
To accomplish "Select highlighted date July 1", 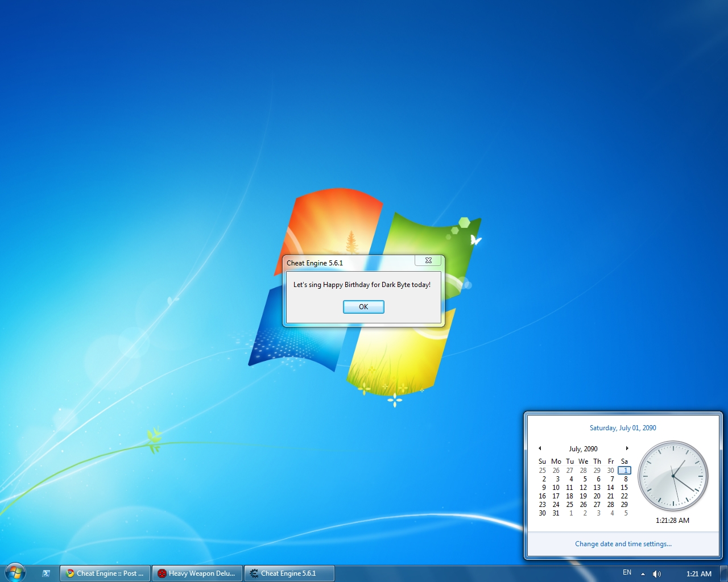I will [624, 471].
